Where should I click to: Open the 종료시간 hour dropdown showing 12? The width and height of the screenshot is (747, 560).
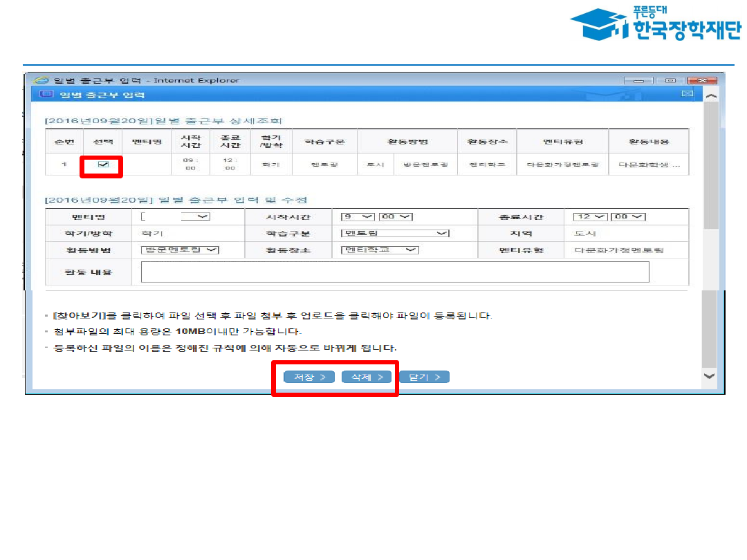(590, 216)
